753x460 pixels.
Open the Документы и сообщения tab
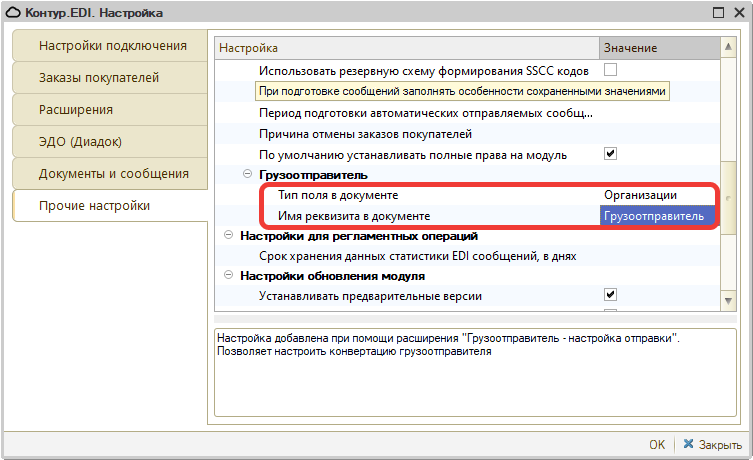pos(113,174)
